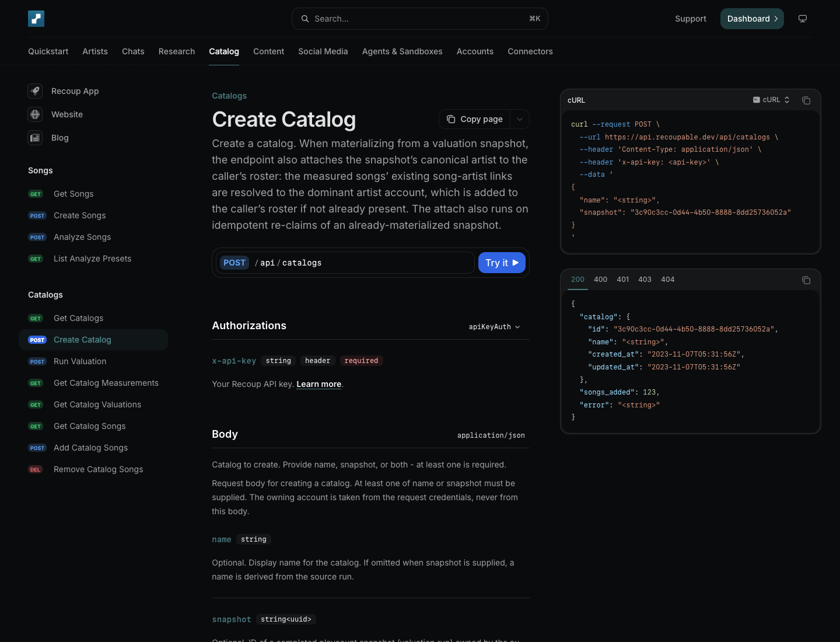Click the GET badge beside List Analyze Presets
This screenshot has height=642, width=840.
click(x=36, y=259)
